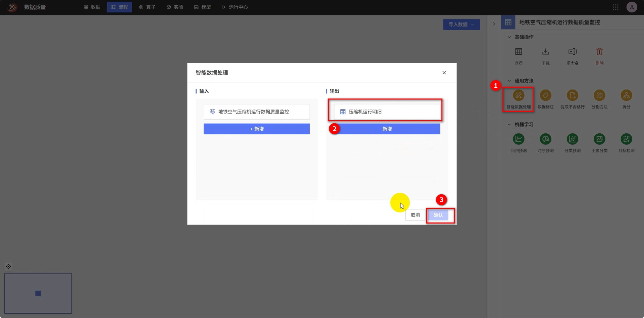
Task: Click the 智能数据处理 method icon
Action: pos(519,96)
